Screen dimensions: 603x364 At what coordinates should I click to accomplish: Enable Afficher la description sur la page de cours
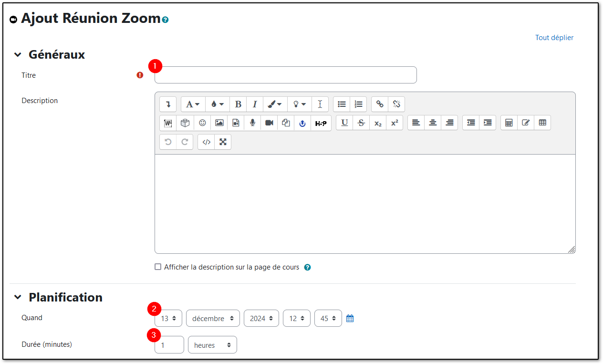[x=158, y=267]
